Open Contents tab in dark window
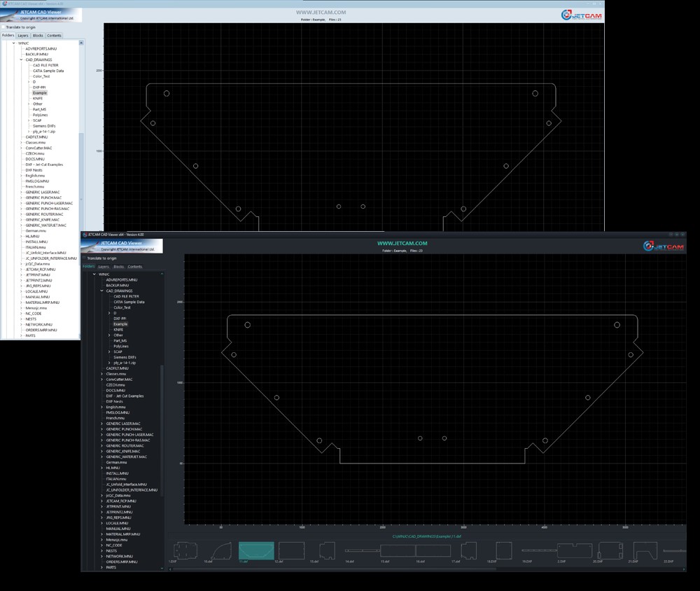 pos(134,267)
